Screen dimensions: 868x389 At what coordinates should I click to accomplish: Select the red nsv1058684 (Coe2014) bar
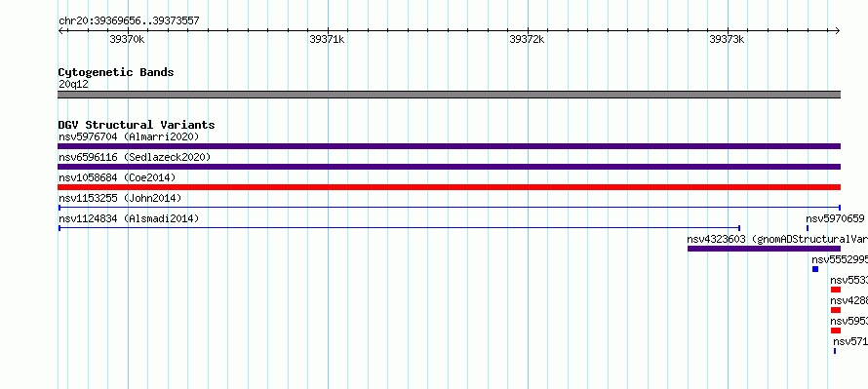449,187
